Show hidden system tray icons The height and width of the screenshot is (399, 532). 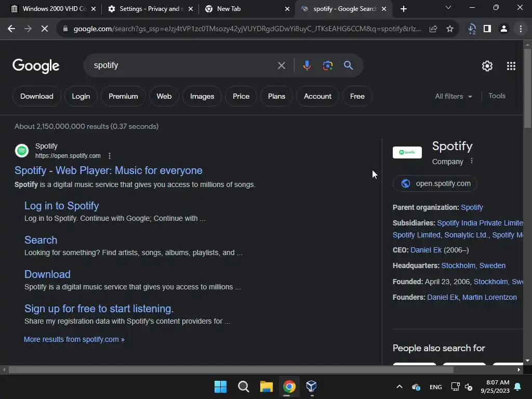(x=400, y=387)
